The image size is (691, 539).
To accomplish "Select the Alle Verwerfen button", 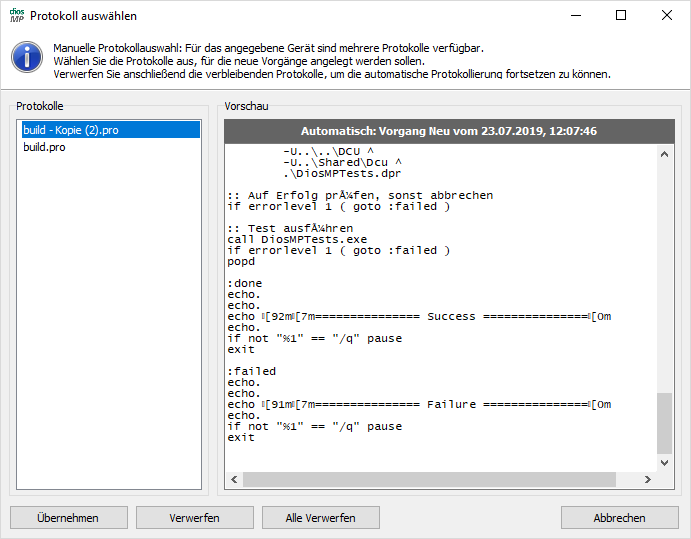I will (321, 517).
